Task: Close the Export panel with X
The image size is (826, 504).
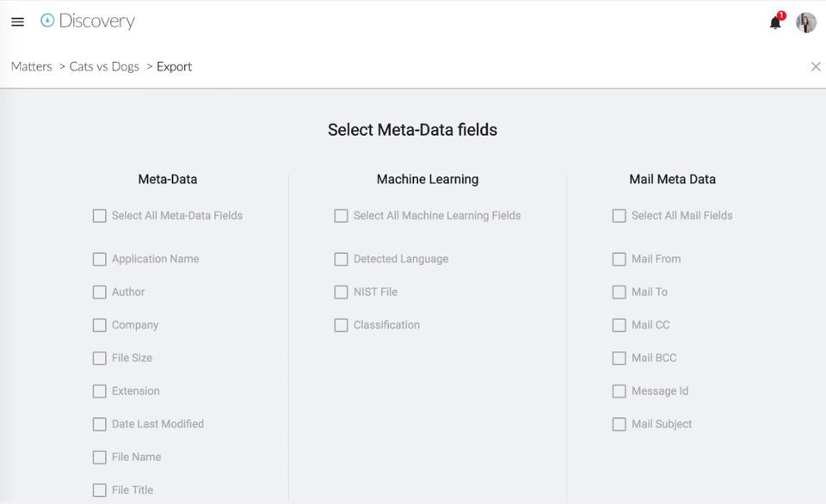Action: coord(816,66)
